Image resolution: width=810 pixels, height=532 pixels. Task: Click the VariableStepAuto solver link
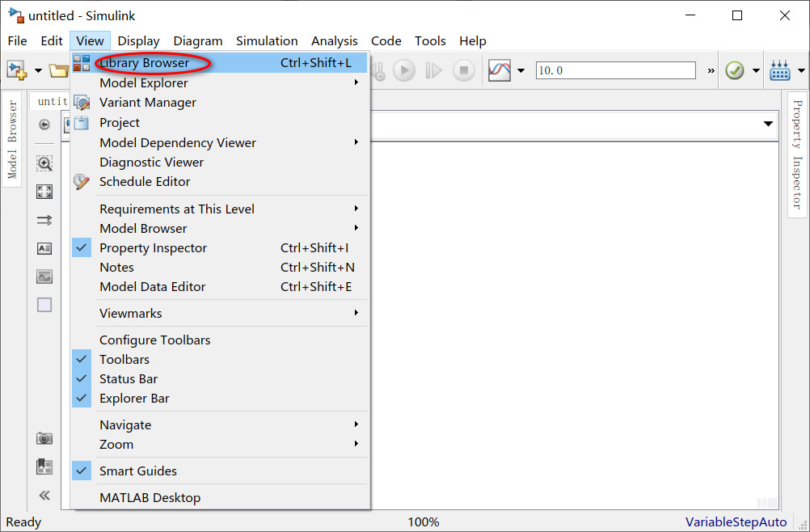click(736, 522)
